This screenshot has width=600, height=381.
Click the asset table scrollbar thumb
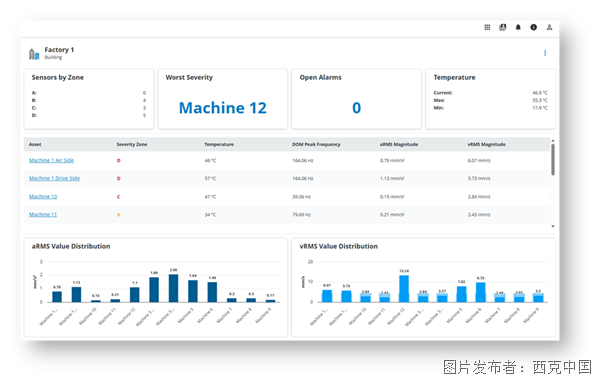pos(553,160)
